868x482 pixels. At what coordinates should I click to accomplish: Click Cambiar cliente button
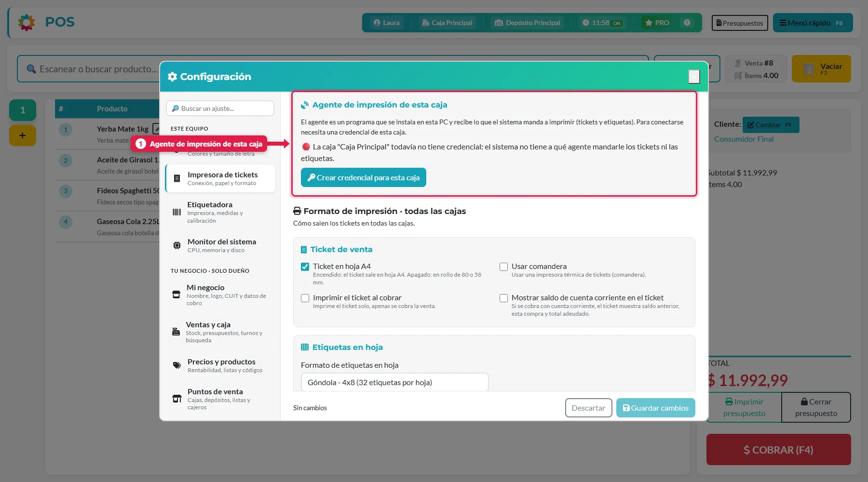point(771,125)
